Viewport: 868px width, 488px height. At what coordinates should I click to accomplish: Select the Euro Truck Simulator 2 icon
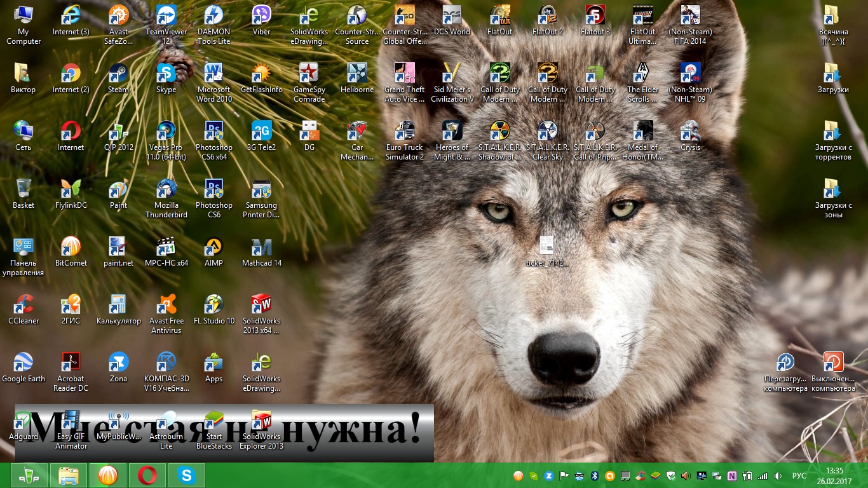404,131
